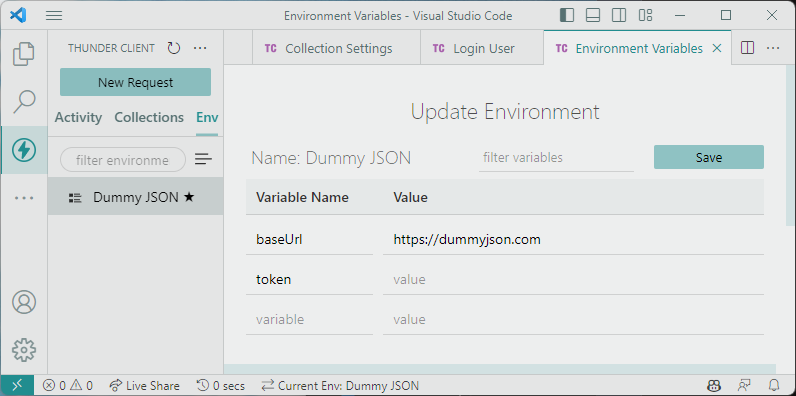
Task: Open notifications bell in status bar
Action: [x=775, y=386]
